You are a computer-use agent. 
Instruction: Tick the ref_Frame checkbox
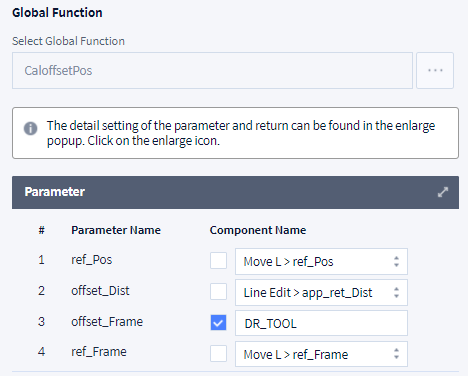point(218,353)
